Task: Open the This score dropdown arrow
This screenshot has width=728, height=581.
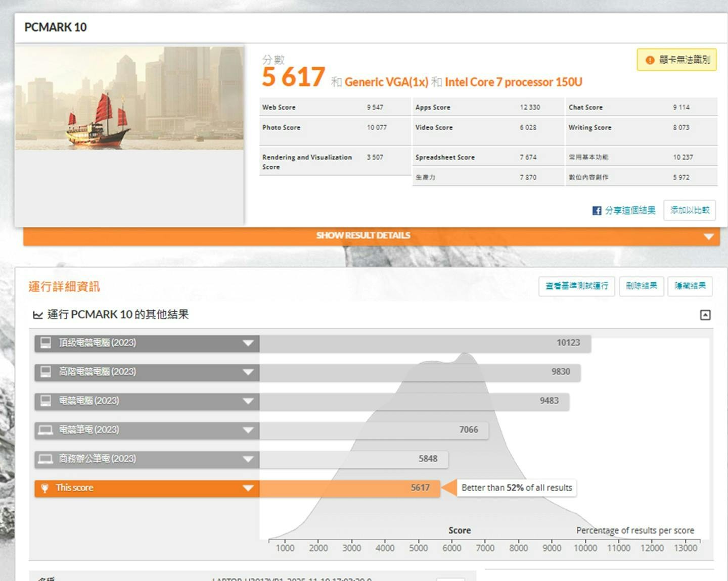Action: tap(248, 488)
